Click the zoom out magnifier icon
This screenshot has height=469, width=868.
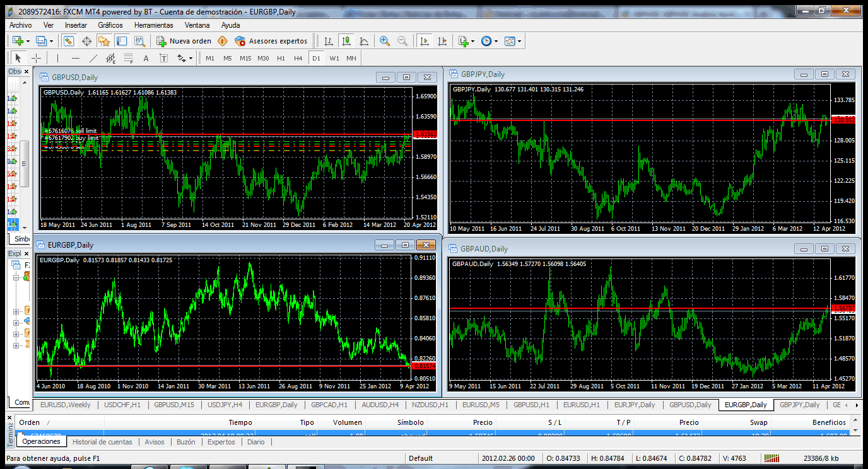402,41
